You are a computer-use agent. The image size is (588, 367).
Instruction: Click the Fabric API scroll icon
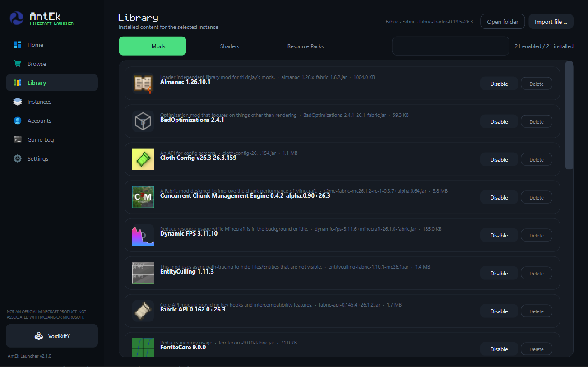(143, 311)
